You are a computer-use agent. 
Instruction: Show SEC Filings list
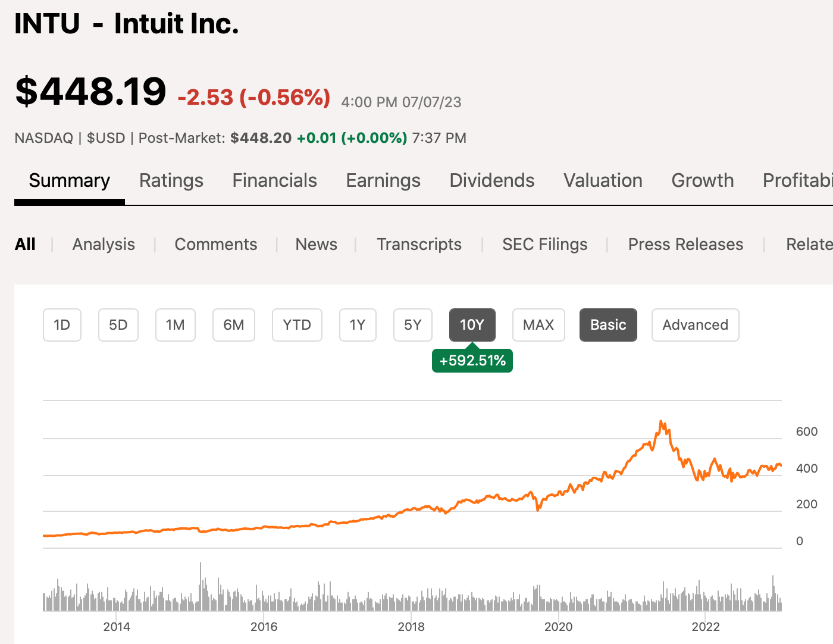click(x=544, y=244)
